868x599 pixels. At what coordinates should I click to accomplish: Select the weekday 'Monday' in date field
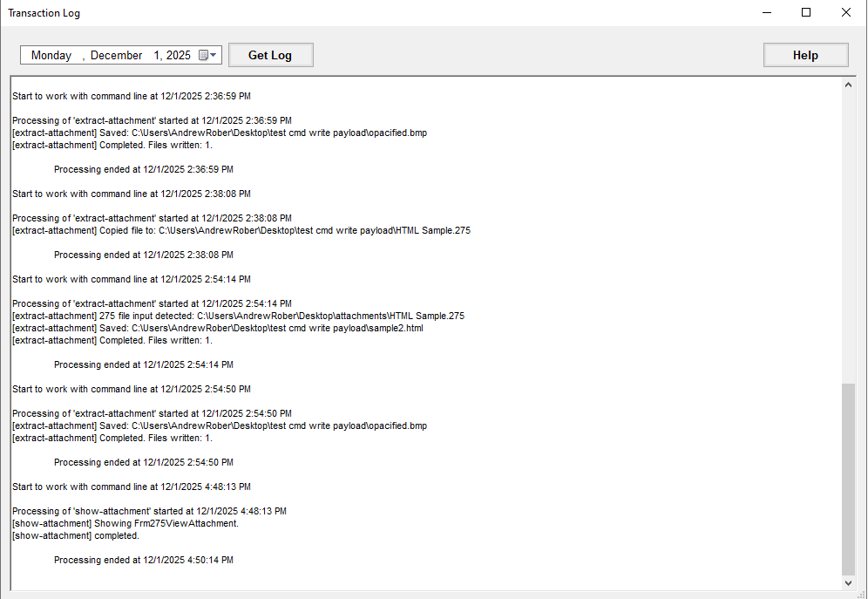[x=51, y=55]
